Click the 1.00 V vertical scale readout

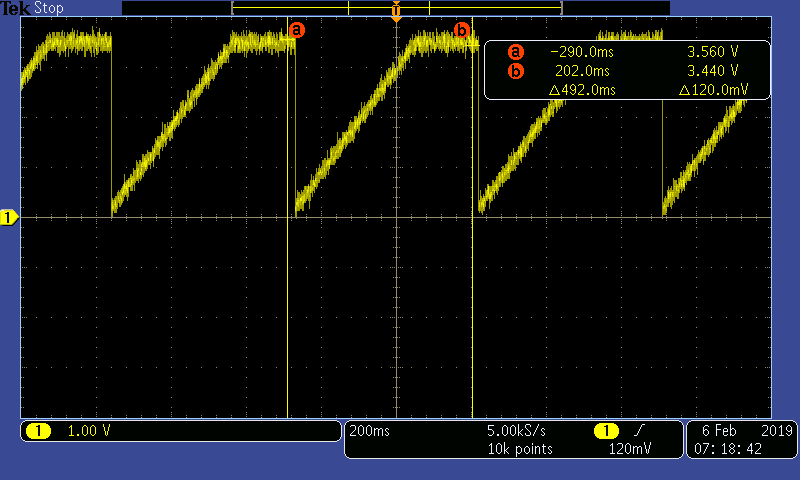pos(89,431)
